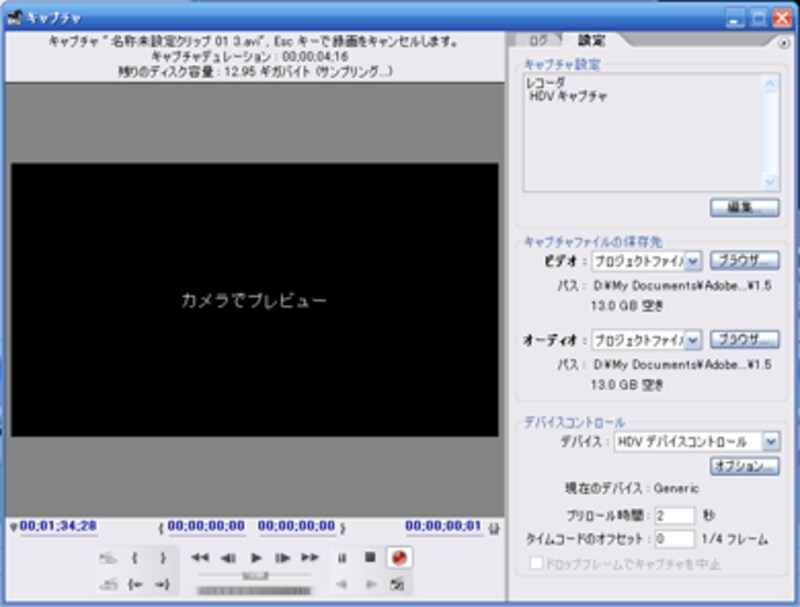Click the duration timecode 00;00;00;01
Viewport: 800px width, 607px height.
(x=443, y=526)
